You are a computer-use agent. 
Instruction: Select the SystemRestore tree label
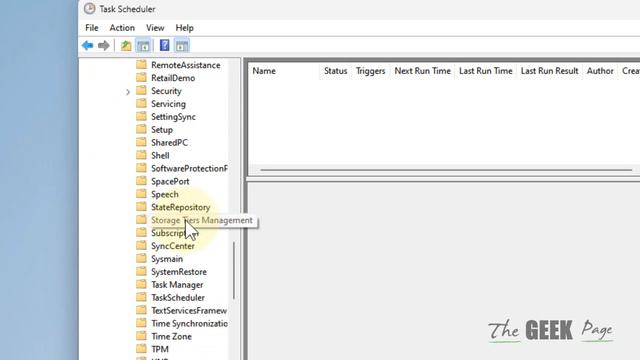[x=179, y=272]
